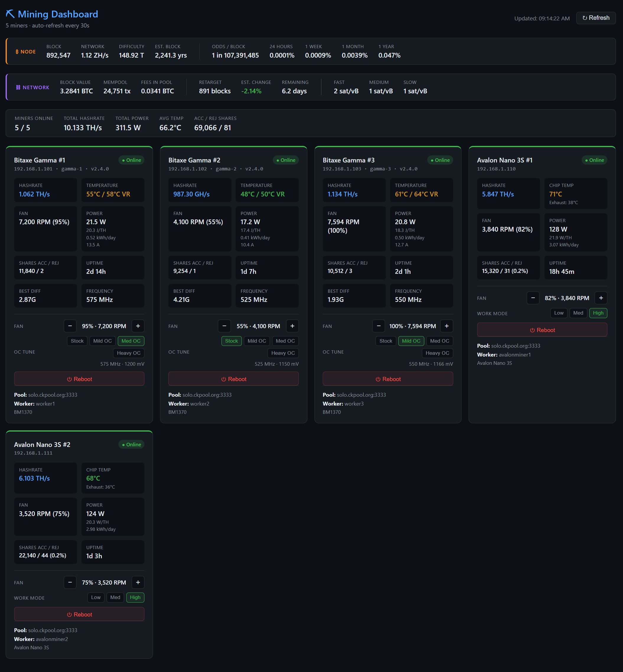
Task: Raise the Avalon Nano 3S #1 fan
Action: [x=601, y=298]
